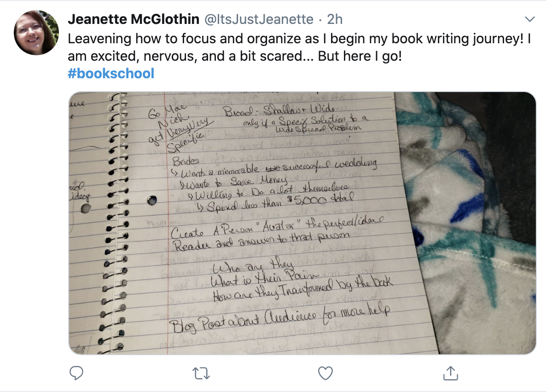
Task: Reply to the tweet via speech bubble icon
Action: coord(76,374)
